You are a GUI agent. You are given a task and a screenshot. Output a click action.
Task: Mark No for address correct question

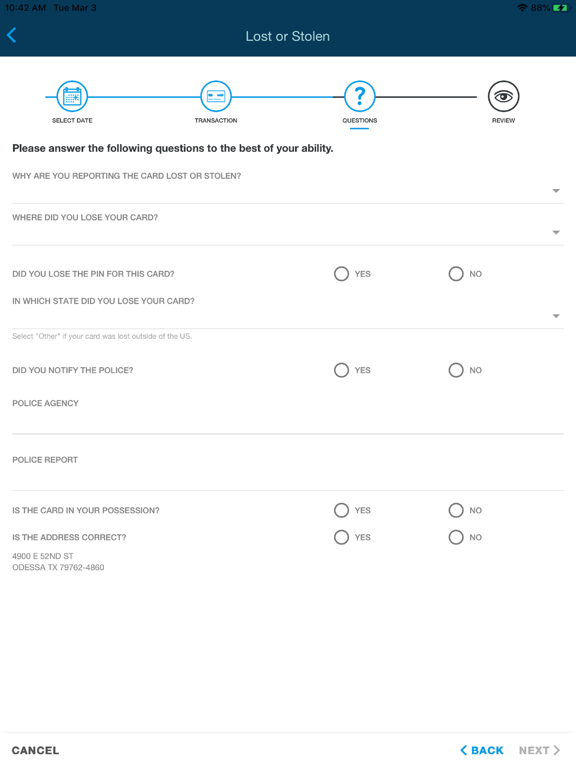point(456,537)
